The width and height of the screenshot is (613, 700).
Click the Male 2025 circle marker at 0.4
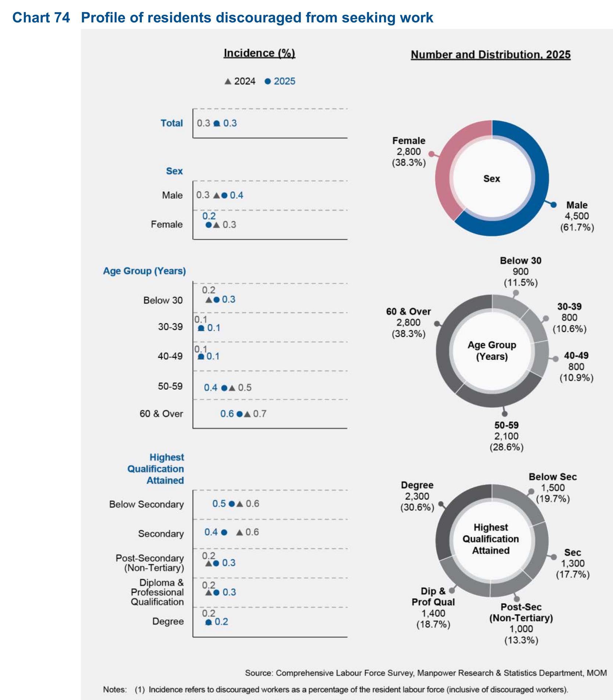click(x=225, y=195)
